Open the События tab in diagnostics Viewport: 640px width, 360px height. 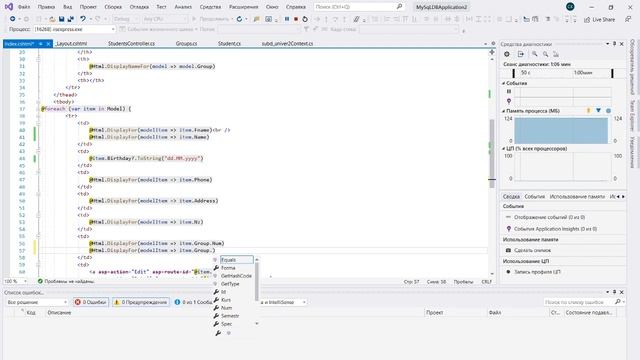[535, 197]
